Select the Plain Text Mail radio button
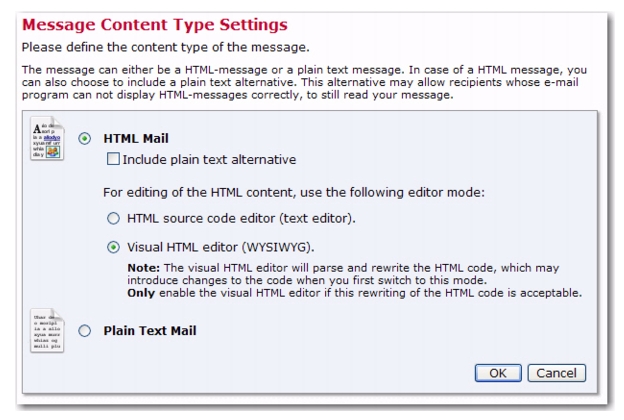Image resolution: width=624 pixels, height=420 pixels. click(84, 331)
